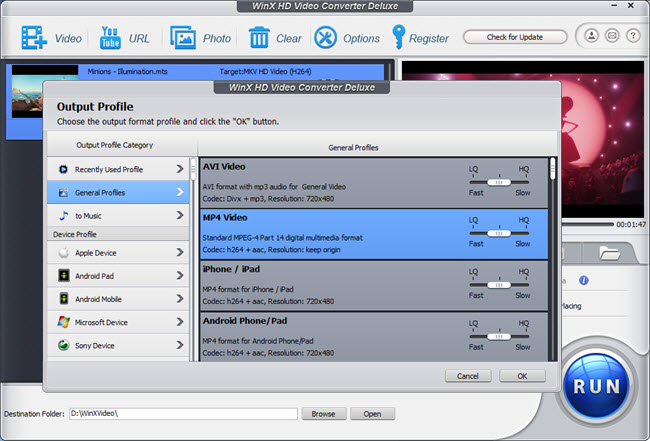
Task: Click the Android Mobile icon
Action: pyautogui.click(x=63, y=299)
